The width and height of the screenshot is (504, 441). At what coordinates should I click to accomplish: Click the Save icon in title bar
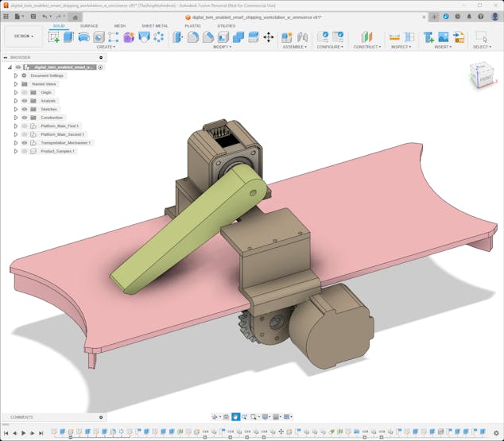[31, 16]
